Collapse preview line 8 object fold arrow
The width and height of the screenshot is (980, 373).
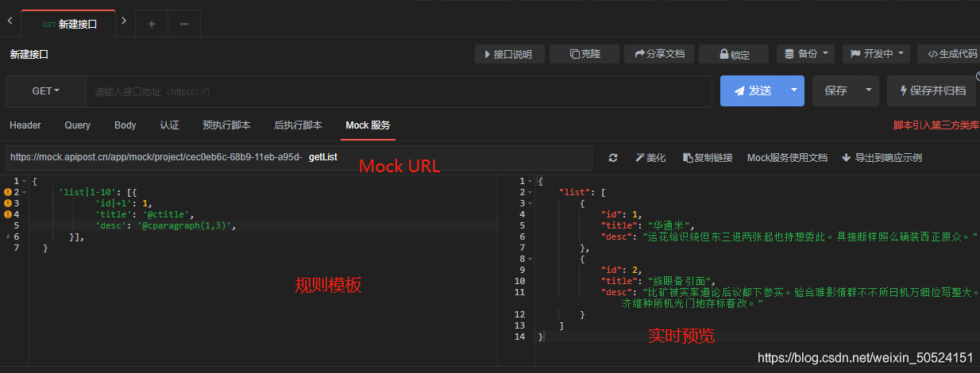pyautogui.click(x=531, y=259)
